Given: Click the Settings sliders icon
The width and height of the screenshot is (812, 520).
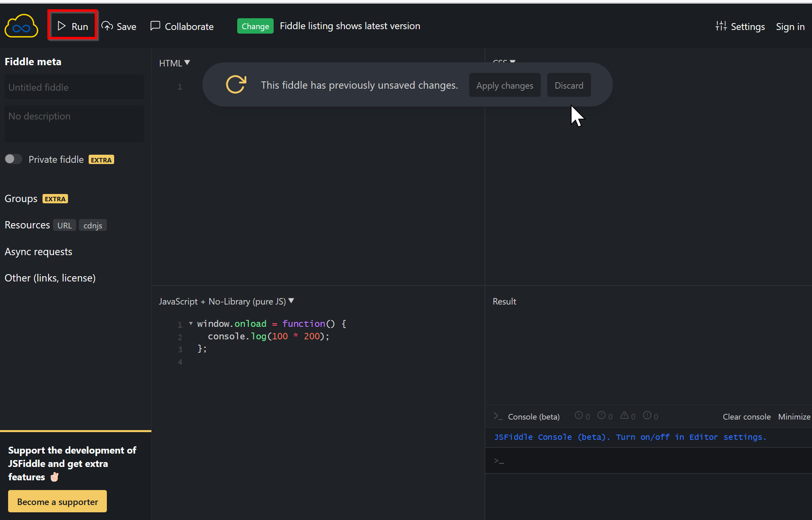Looking at the screenshot, I should [721, 26].
